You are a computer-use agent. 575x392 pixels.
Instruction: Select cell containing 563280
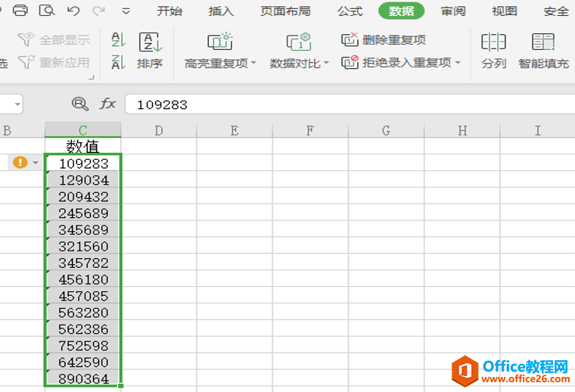(83, 312)
